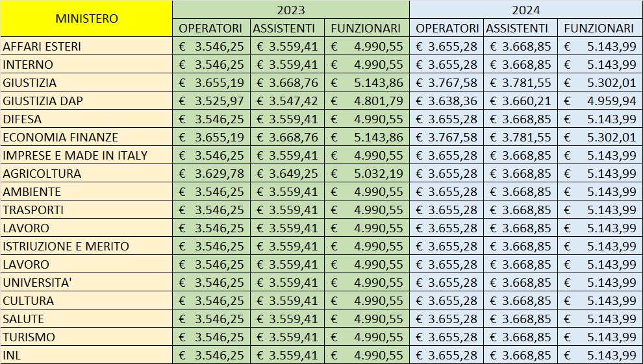Viewport: 643px width, 364px height.
Task: Select the ASSISTENTI header under 2023
Action: tap(287, 28)
